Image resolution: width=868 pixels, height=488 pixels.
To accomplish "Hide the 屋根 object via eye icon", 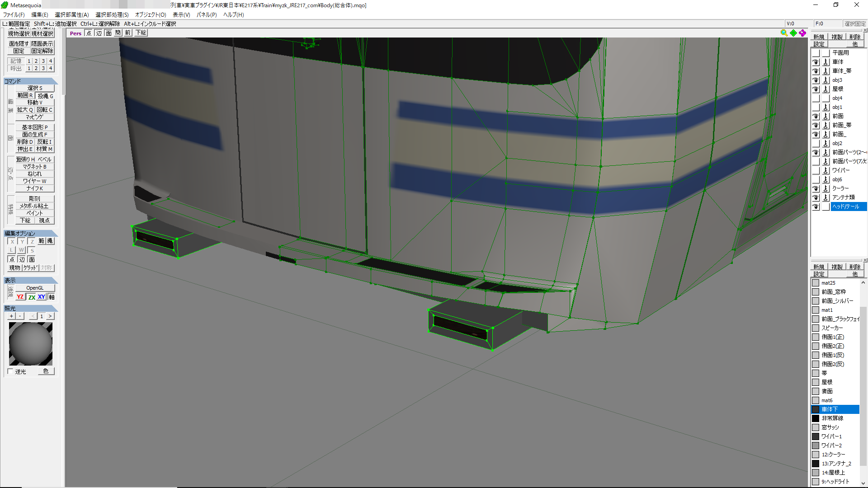I will point(816,89).
